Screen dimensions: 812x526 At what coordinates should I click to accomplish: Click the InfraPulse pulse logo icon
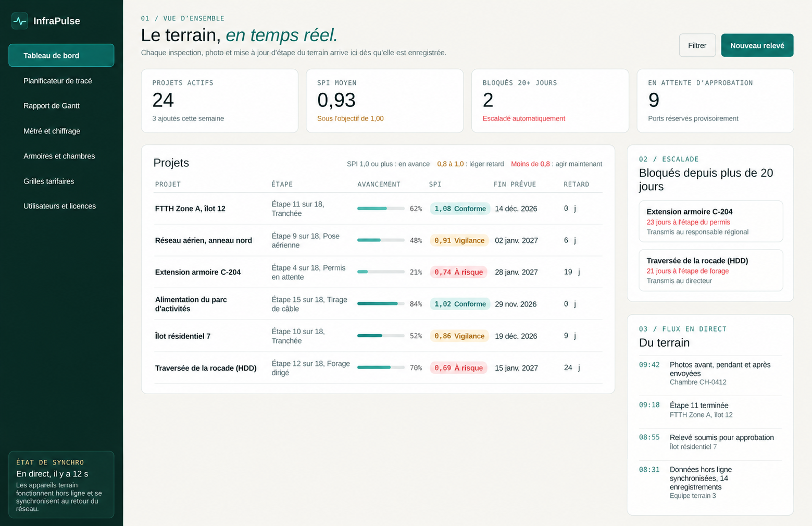[x=20, y=21]
